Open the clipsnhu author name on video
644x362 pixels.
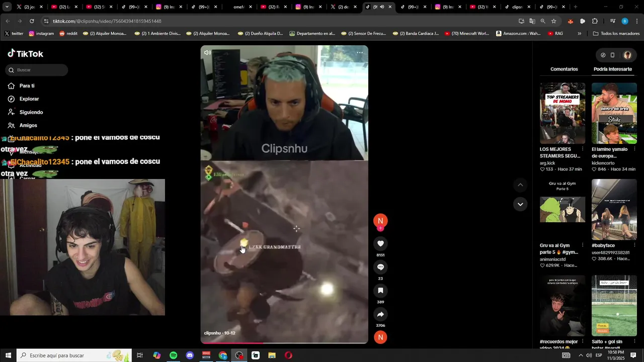212,333
